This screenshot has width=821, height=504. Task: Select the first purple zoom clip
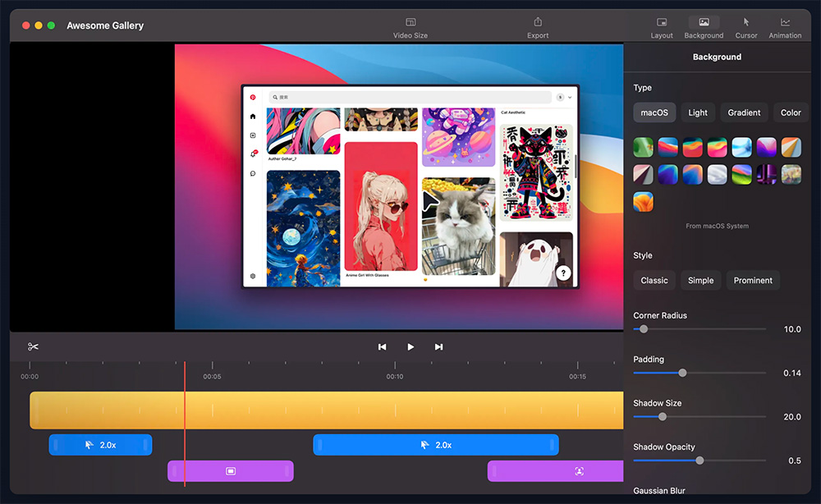pos(231,471)
